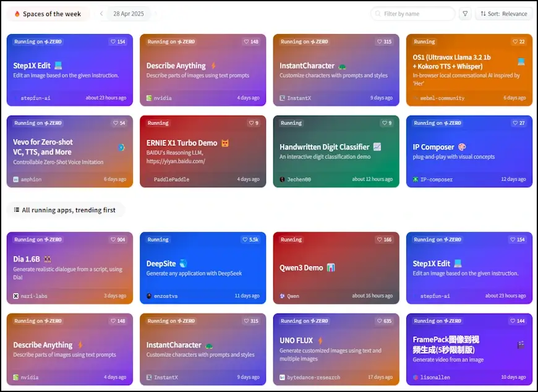Open the IP Composer space title
Viewport: 538px width, 392px height.
click(x=433, y=147)
